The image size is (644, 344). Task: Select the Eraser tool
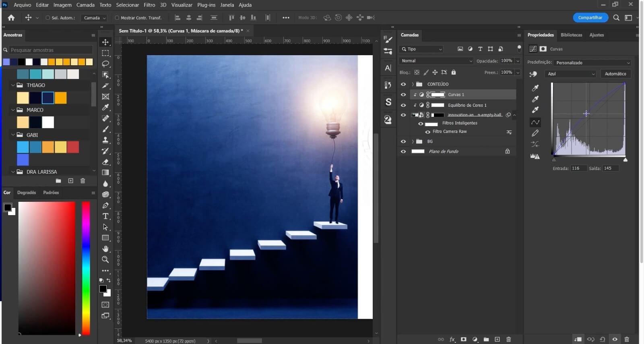tap(105, 162)
